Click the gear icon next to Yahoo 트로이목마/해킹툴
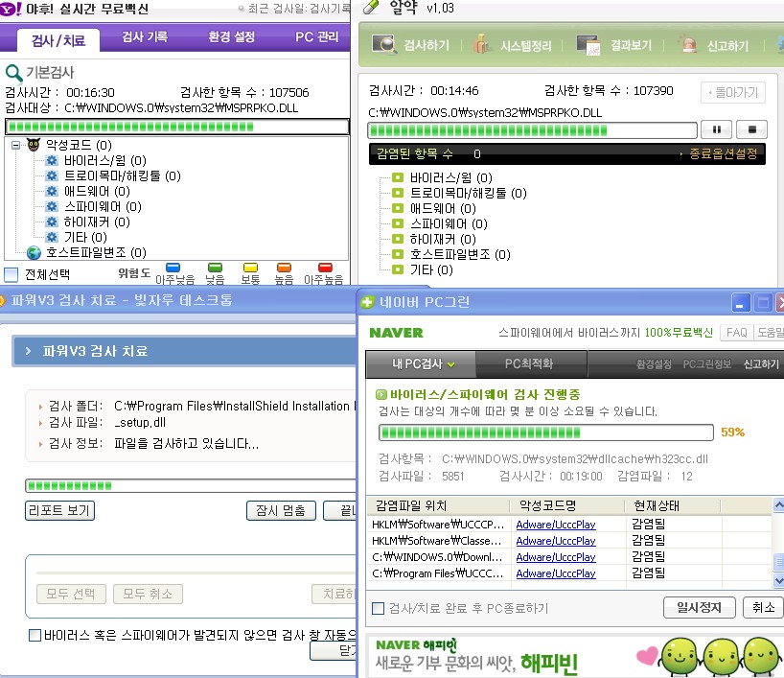The width and height of the screenshot is (784, 678). point(52,176)
